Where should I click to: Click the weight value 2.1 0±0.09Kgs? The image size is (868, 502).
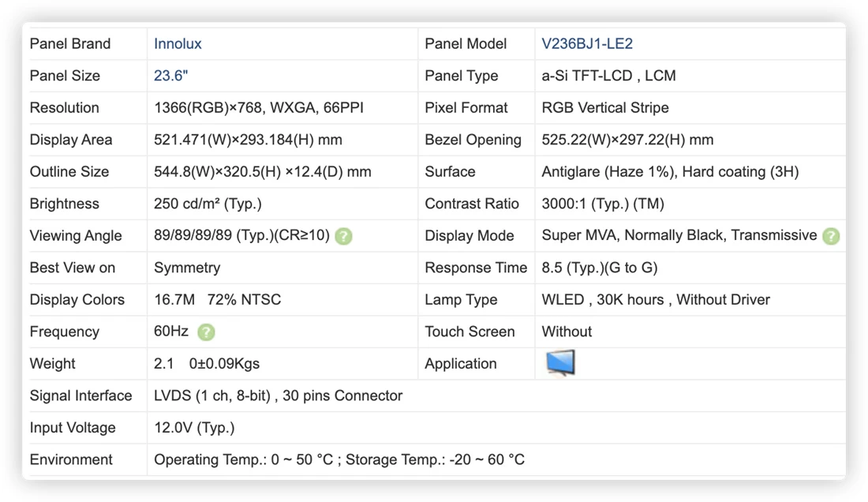[207, 364]
